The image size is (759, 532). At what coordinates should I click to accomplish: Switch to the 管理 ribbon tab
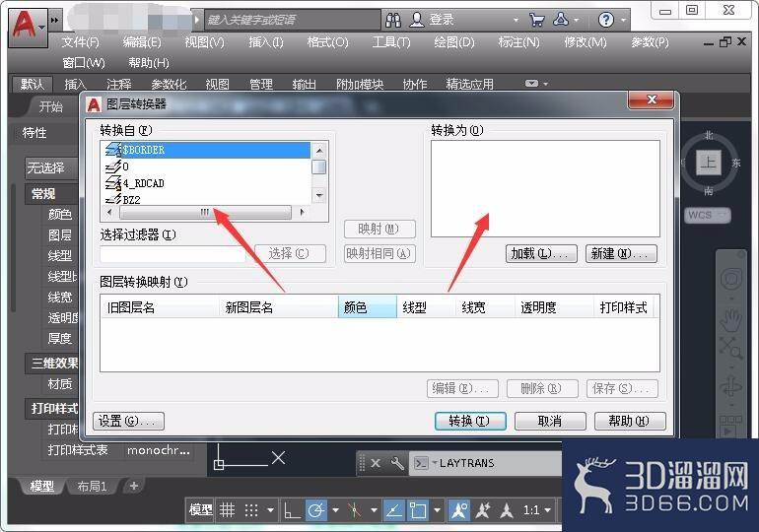click(x=261, y=84)
